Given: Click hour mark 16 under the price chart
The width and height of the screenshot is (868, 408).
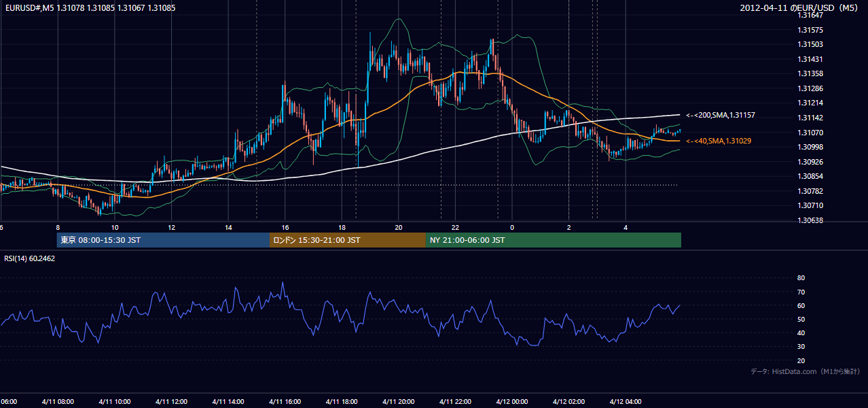Looking at the screenshot, I should tap(285, 228).
